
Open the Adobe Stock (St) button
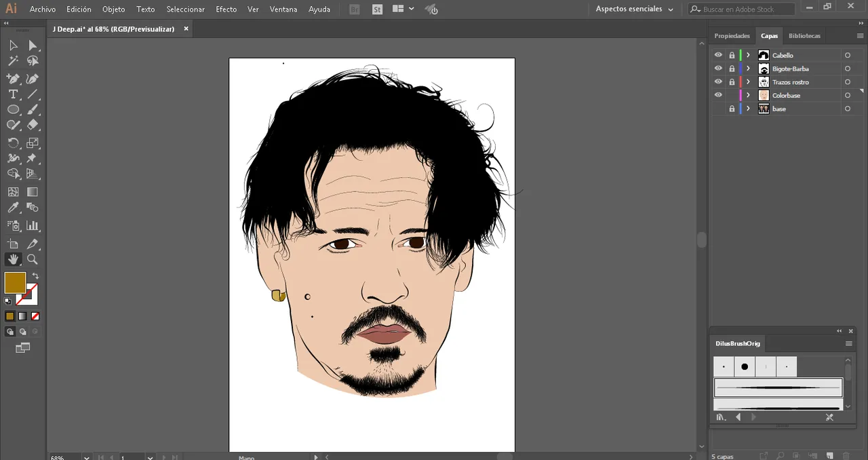[377, 9]
